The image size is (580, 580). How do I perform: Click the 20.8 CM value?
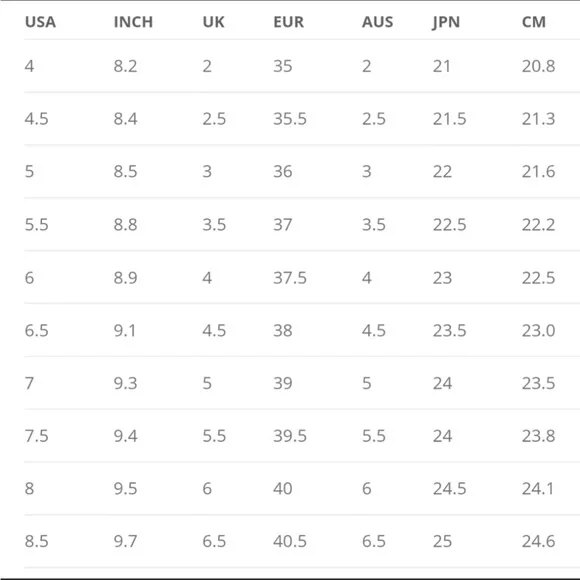tap(539, 66)
